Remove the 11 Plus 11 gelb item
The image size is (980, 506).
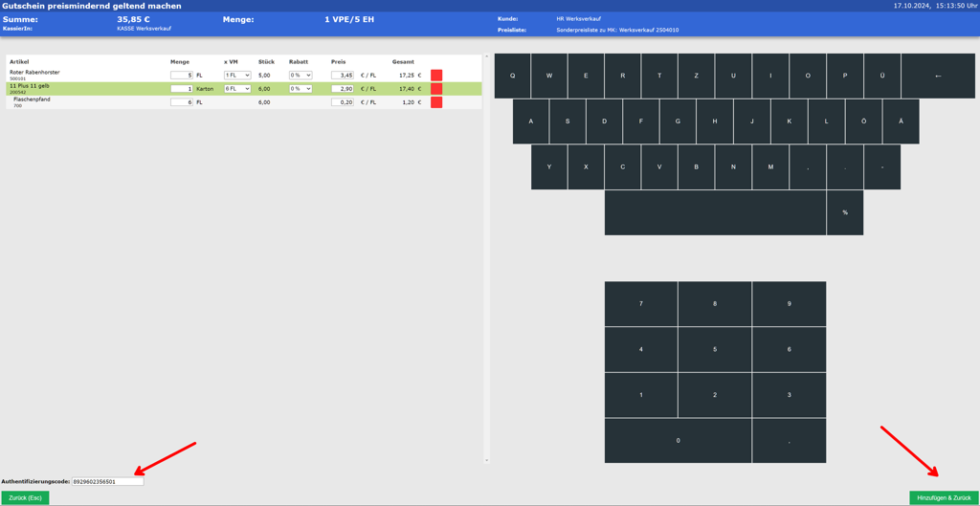[436, 89]
